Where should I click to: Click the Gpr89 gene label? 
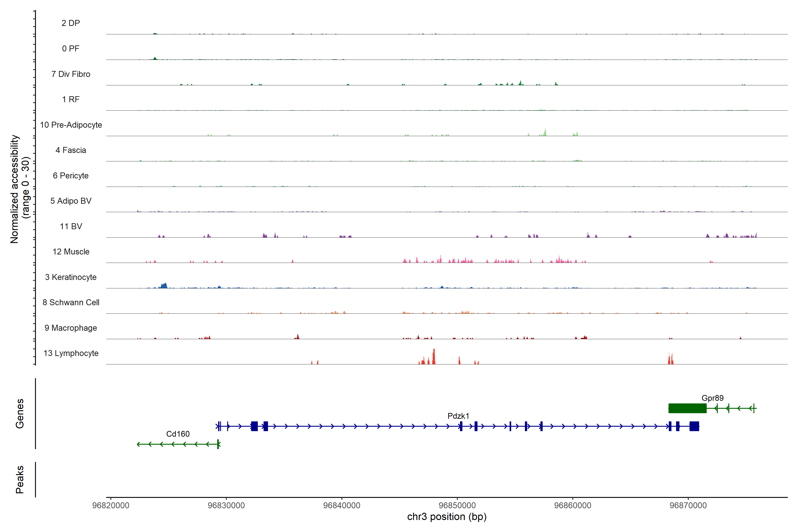coord(712,398)
